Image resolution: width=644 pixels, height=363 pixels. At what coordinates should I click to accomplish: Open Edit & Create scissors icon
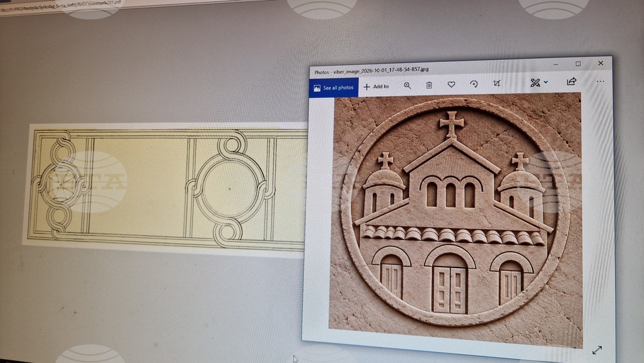click(x=535, y=83)
